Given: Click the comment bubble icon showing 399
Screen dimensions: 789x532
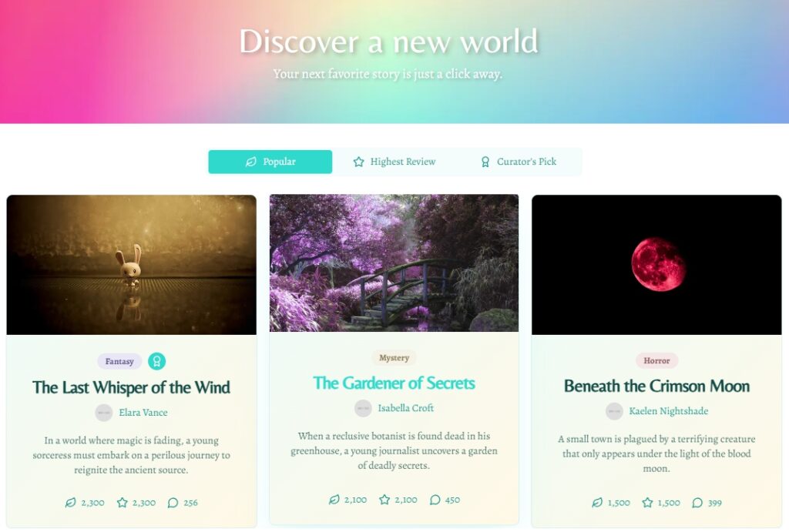Looking at the screenshot, I should [697, 502].
